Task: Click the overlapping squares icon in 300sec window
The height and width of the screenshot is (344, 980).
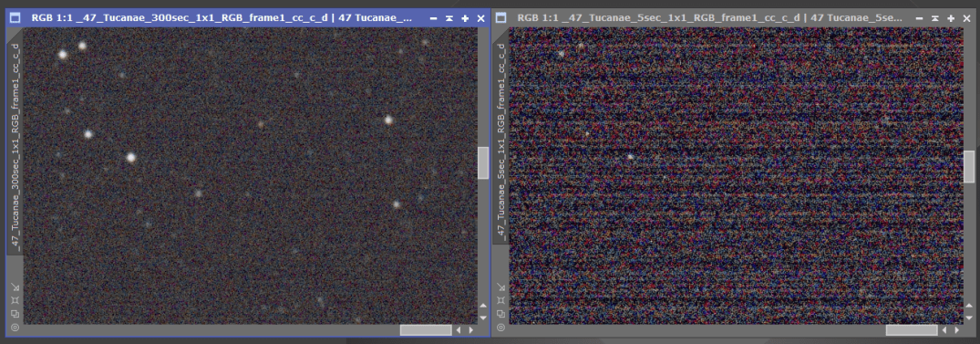Action: pos(15,314)
